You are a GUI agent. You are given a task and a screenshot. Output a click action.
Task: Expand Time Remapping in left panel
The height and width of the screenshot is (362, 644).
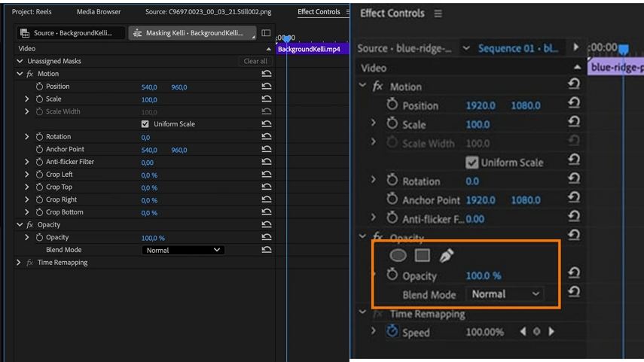tap(19, 262)
